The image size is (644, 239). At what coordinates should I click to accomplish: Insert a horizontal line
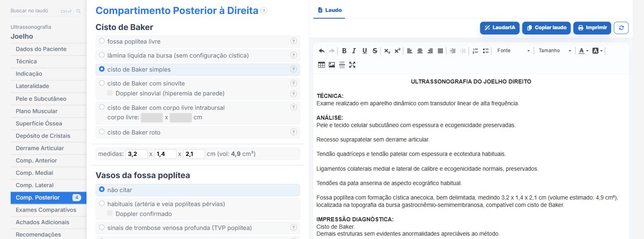[342, 65]
